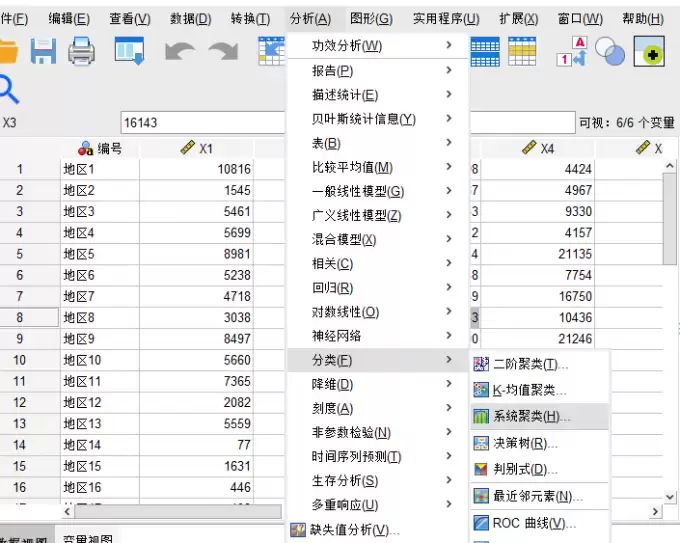Click the 编号 nominal variable icon
Screen dimensions: 680x543
pos(85,148)
